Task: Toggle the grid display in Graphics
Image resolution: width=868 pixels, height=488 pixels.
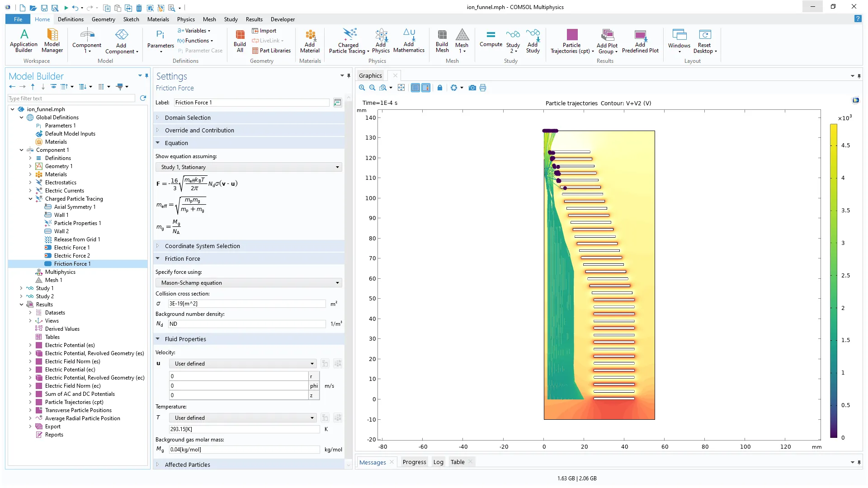Action: point(415,88)
